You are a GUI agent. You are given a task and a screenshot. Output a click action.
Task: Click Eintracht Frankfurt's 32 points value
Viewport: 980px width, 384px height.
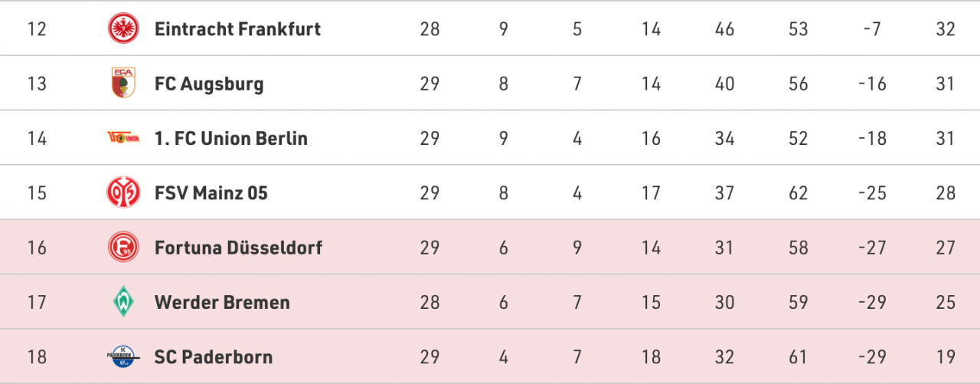click(x=946, y=29)
